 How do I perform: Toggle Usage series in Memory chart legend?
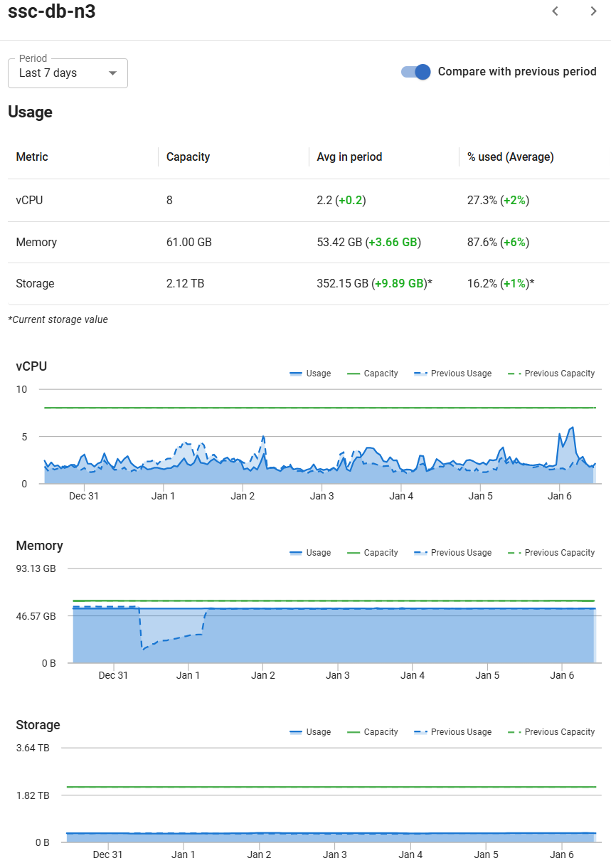click(x=310, y=553)
